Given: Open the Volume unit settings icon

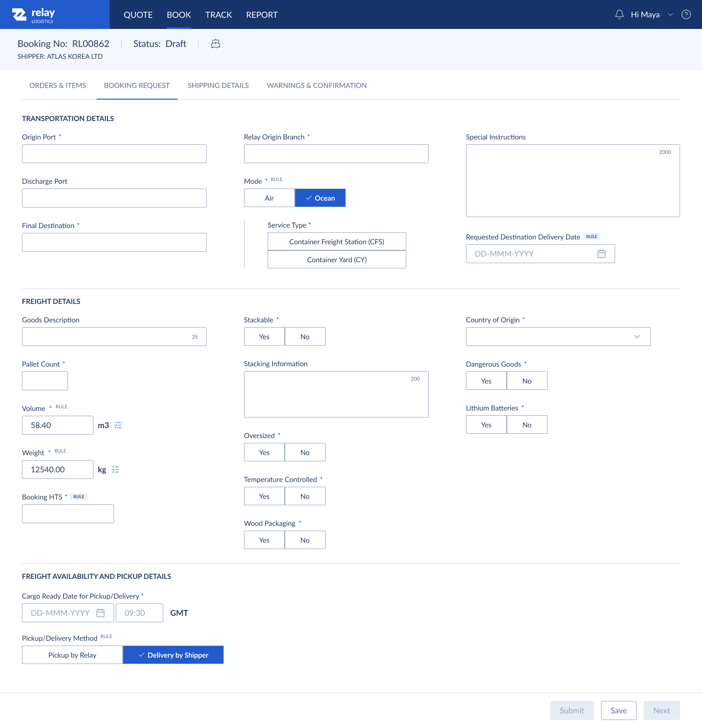Looking at the screenshot, I should click(118, 425).
